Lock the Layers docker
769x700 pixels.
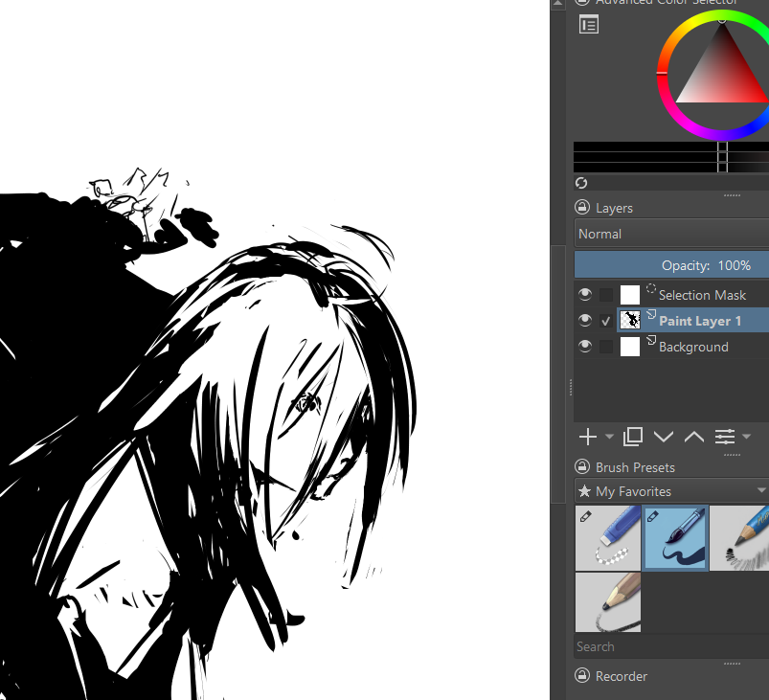(582, 208)
